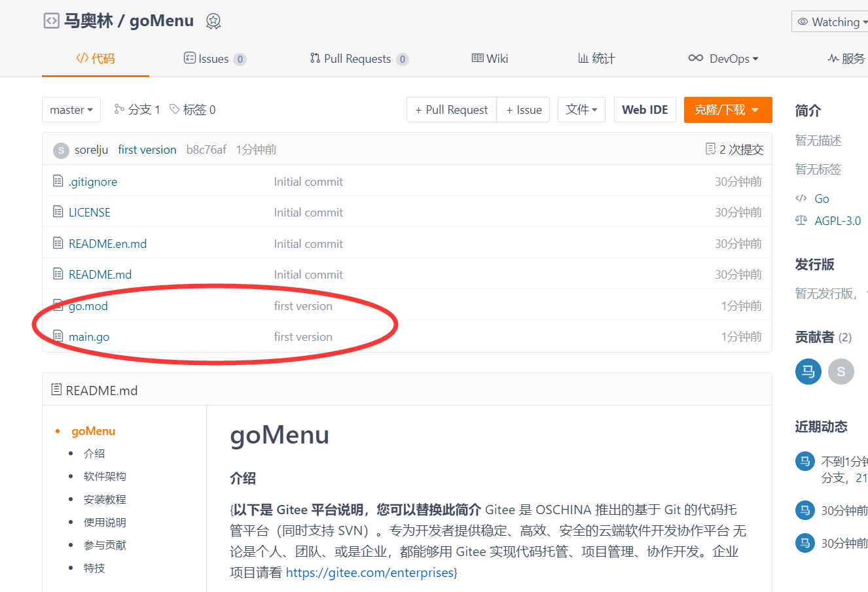
Task: Click the branch icon beside 分支 1
Action: point(119,109)
